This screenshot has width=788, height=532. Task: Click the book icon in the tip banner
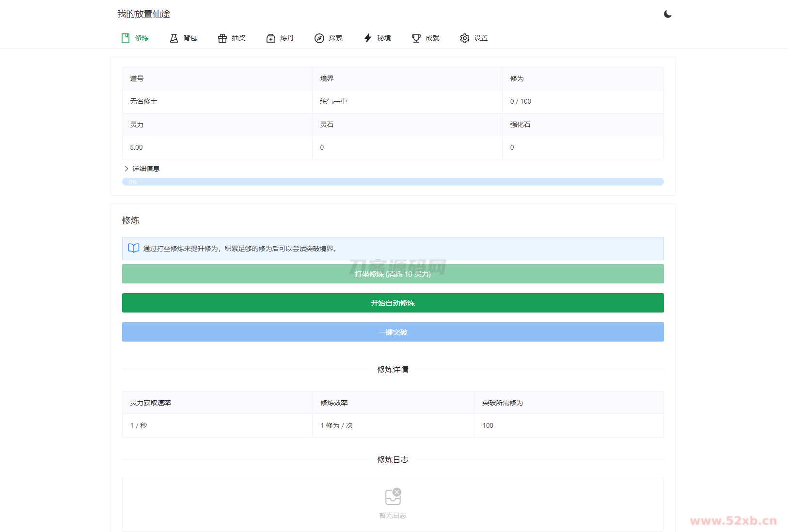tap(133, 248)
